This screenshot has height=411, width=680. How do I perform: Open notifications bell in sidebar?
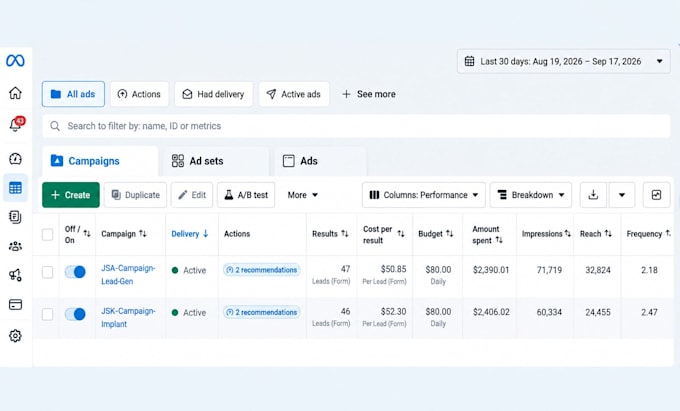[x=16, y=124]
